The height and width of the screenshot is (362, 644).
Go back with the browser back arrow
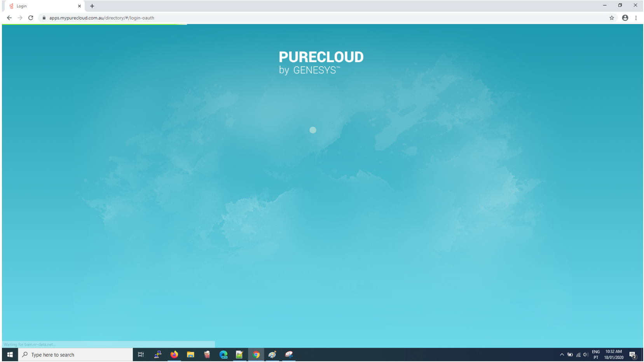coord(9,18)
